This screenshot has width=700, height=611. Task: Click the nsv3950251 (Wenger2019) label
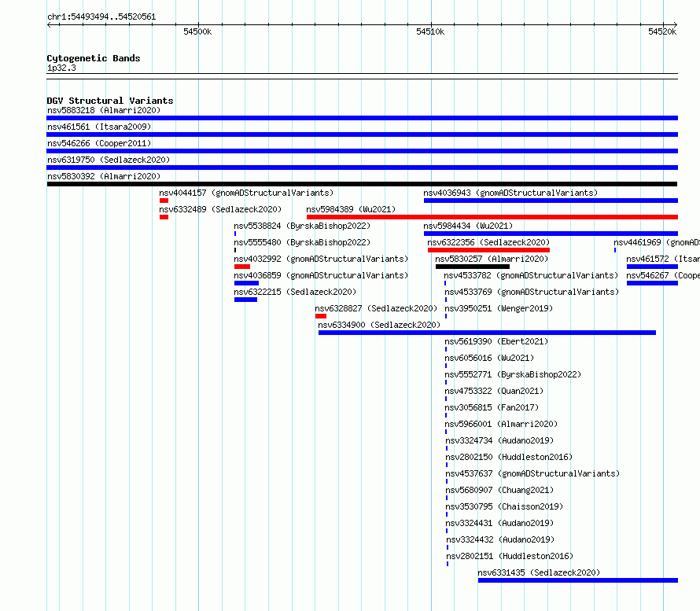499,308
